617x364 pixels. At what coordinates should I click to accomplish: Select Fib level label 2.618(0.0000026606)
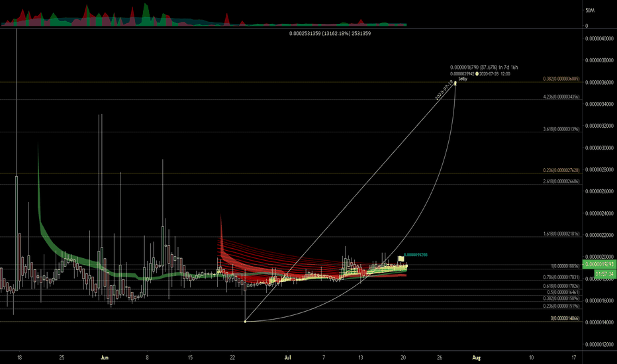click(x=561, y=181)
